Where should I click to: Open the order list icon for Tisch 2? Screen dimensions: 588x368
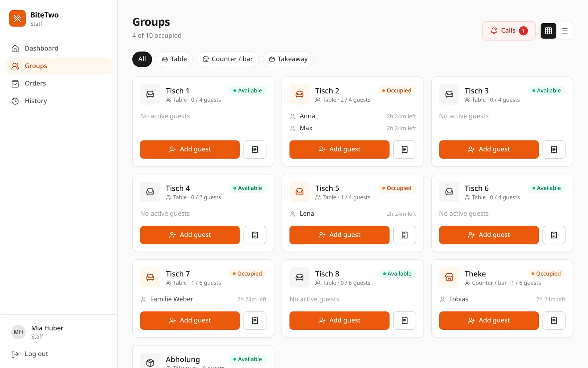point(404,149)
